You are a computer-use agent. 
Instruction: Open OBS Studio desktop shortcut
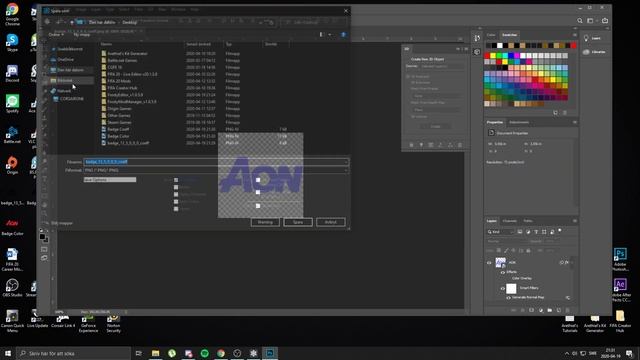tap(12, 287)
